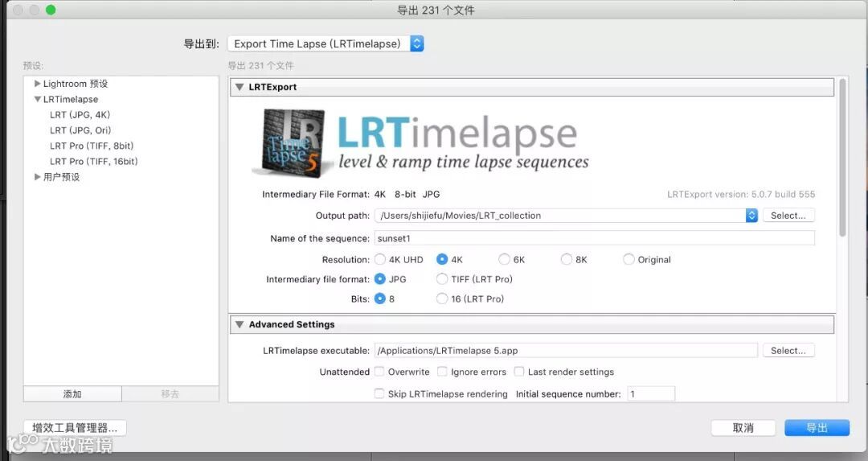
Task: Open 增效工具管理器 plugin manager
Action: coord(75,428)
